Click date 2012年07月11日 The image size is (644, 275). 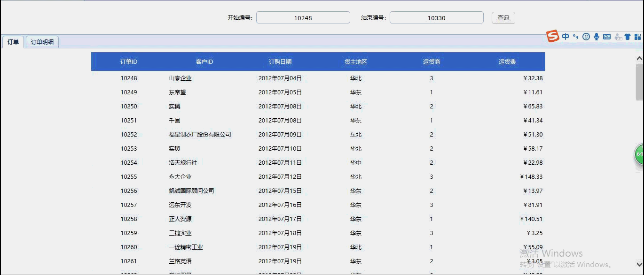click(x=280, y=163)
